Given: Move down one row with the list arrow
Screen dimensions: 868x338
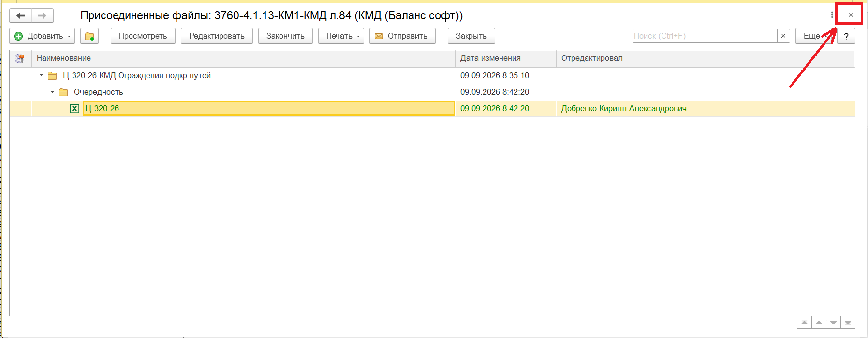Looking at the screenshot, I should [833, 322].
